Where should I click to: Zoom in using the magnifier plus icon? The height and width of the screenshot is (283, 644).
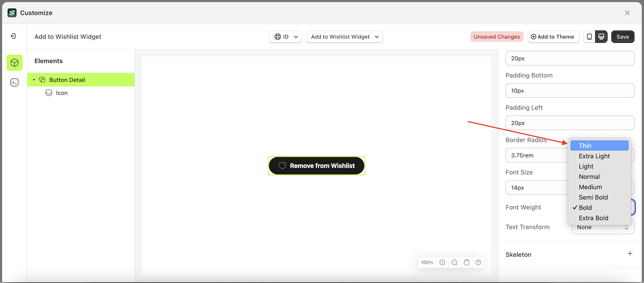[x=442, y=262]
